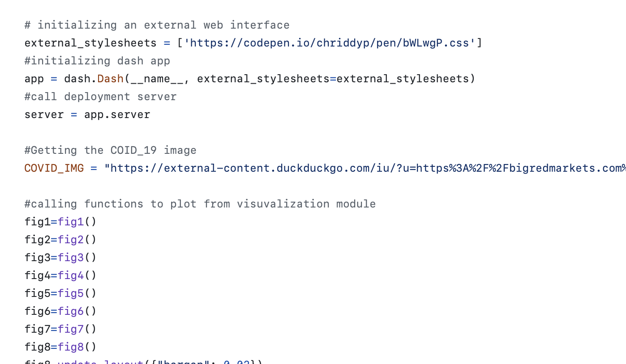The width and height of the screenshot is (626, 364).
Task: Click the visuvalization module comment line
Action: [x=200, y=204]
